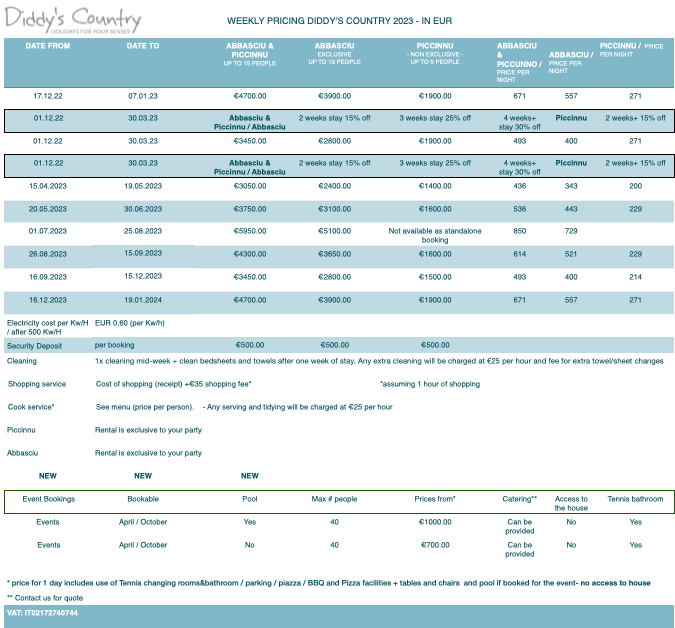
Task: Click the price '€3750.00'
Action: 250,209
